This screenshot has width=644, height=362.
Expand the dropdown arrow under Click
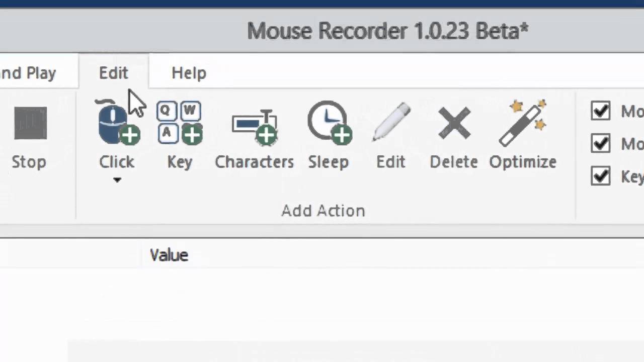click(x=117, y=180)
